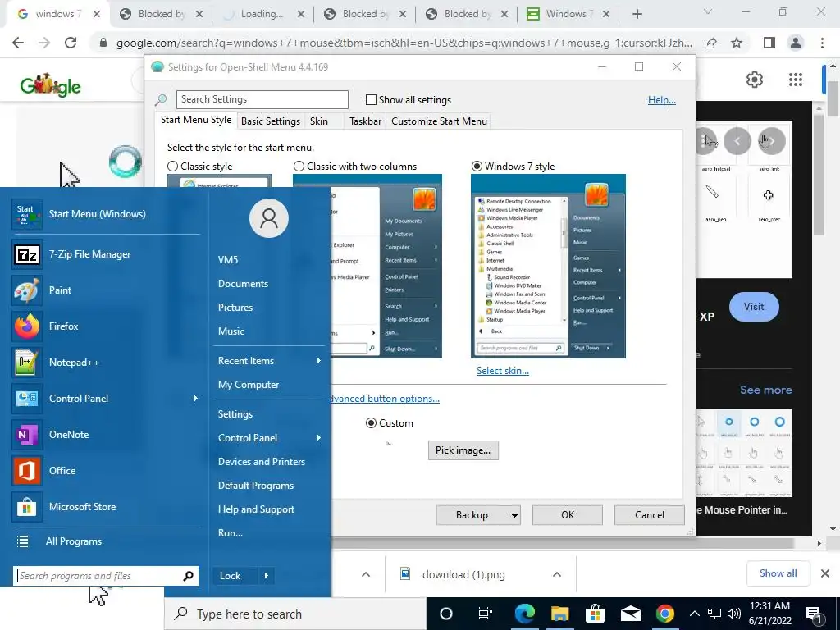Reload the page in Chrome
Image resolution: width=840 pixels, height=630 pixels.
(x=71, y=43)
